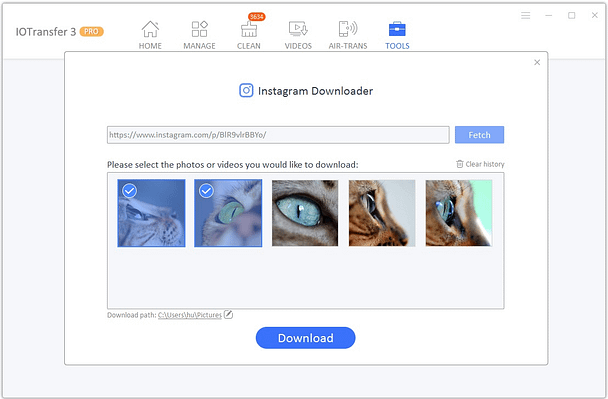Click the Instagram URL input field
The width and height of the screenshot is (608, 399).
[x=278, y=135]
